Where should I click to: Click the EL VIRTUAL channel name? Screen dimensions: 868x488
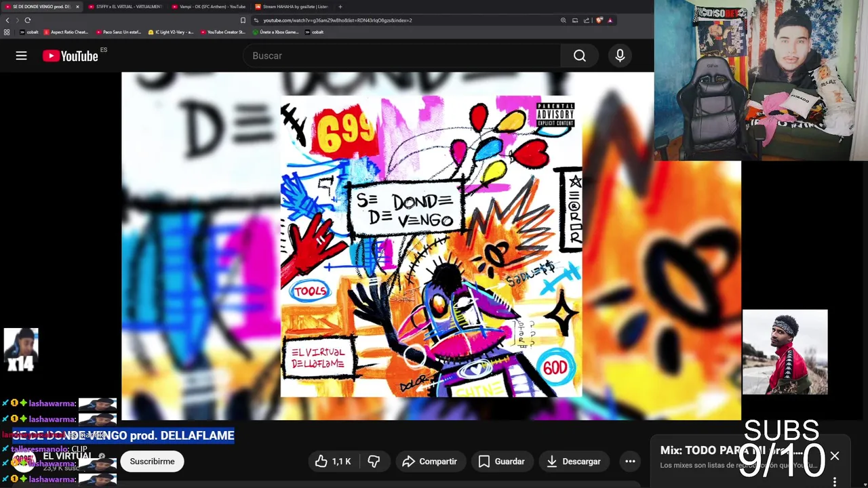click(68, 455)
